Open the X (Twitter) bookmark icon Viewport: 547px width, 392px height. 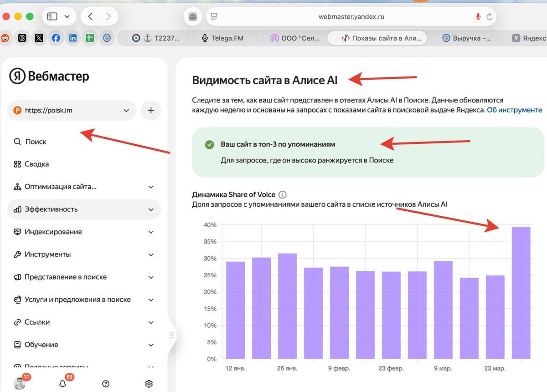point(39,38)
